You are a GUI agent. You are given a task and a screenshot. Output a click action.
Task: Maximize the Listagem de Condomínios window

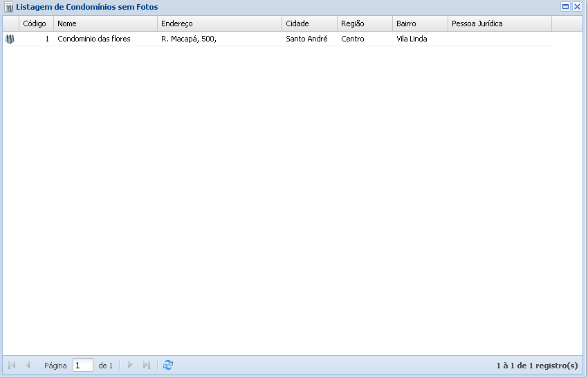[x=565, y=7]
